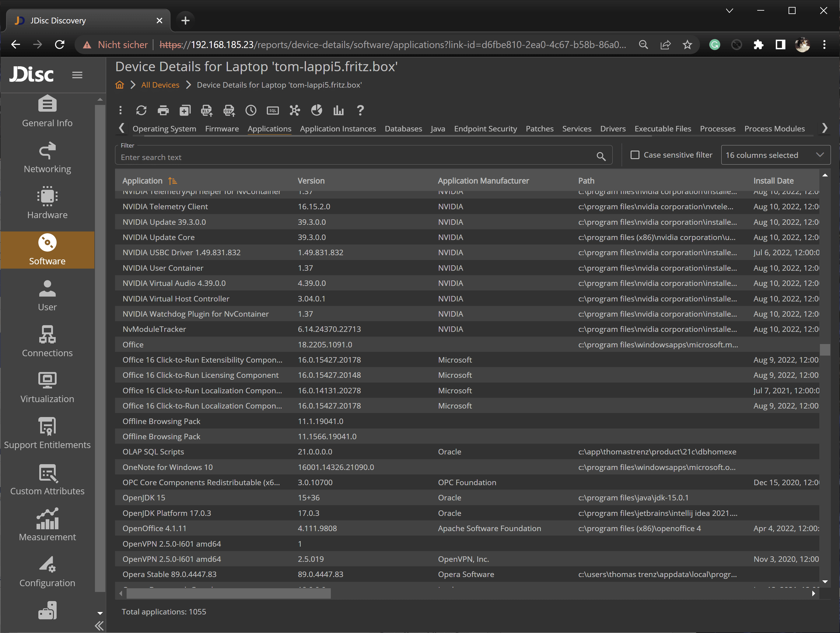
Task: Enable the Case sensitive filter checkbox
Action: point(635,155)
